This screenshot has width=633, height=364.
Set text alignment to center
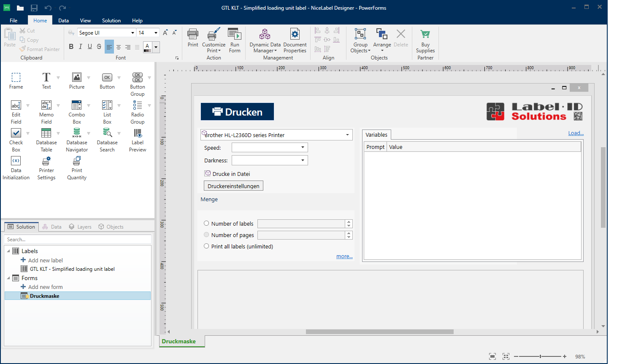(119, 47)
